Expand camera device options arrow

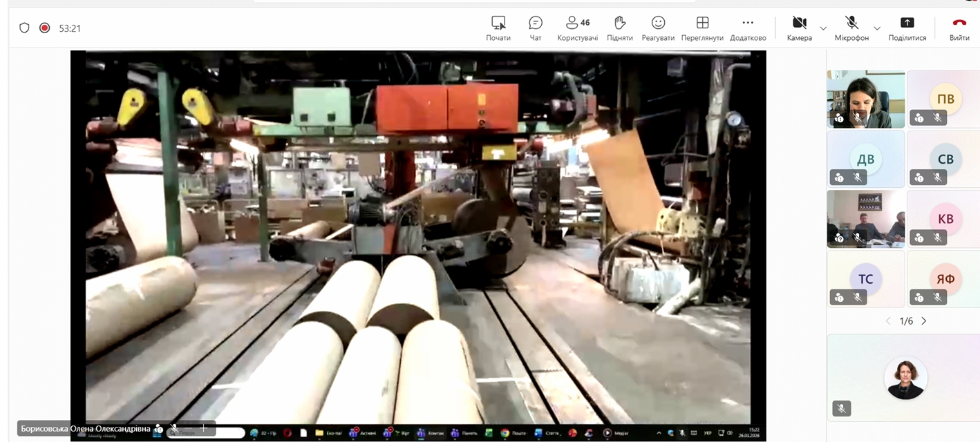[823, 28]
